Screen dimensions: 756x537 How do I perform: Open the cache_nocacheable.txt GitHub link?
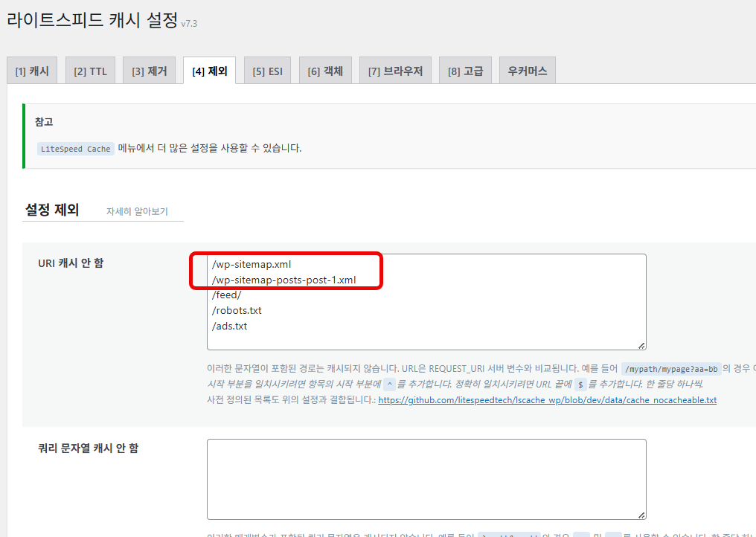click(x=547, y=400)
